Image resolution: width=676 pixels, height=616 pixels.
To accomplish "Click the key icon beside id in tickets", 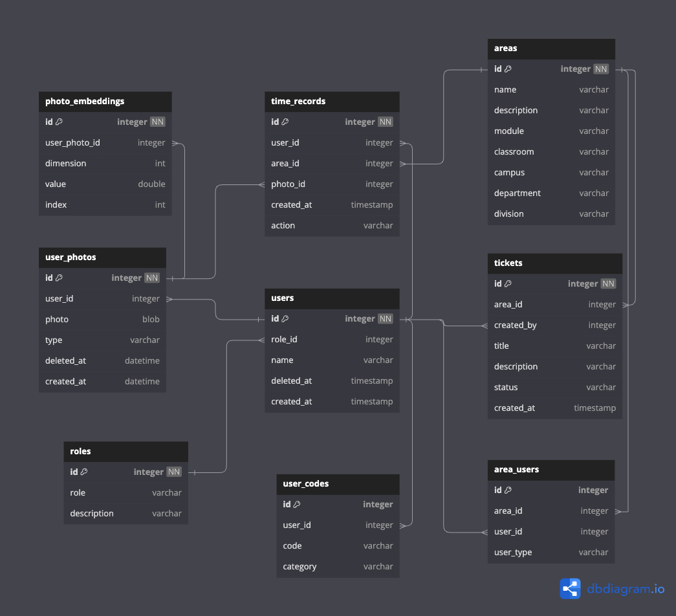I will coord(508,284).
